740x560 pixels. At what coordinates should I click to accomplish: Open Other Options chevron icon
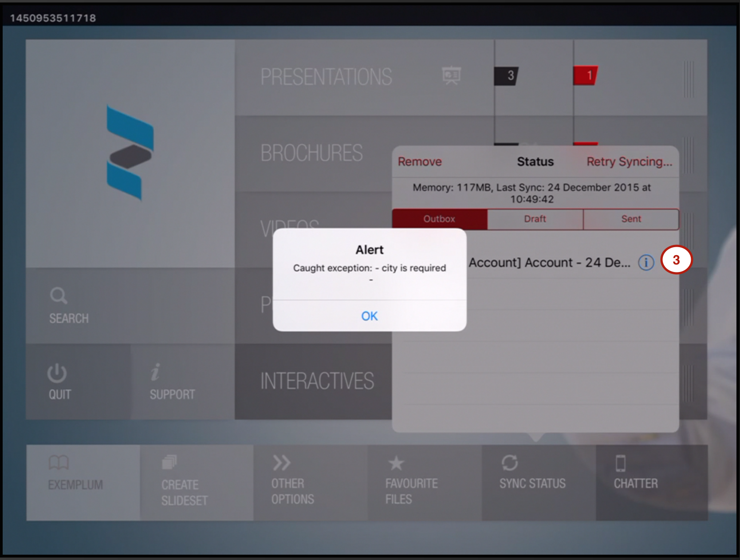[282, 463]
